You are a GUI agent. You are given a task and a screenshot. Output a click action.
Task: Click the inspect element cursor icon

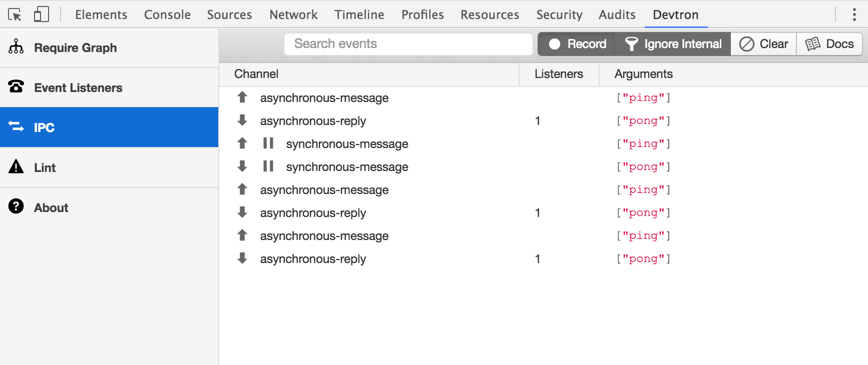click(15, 14)
